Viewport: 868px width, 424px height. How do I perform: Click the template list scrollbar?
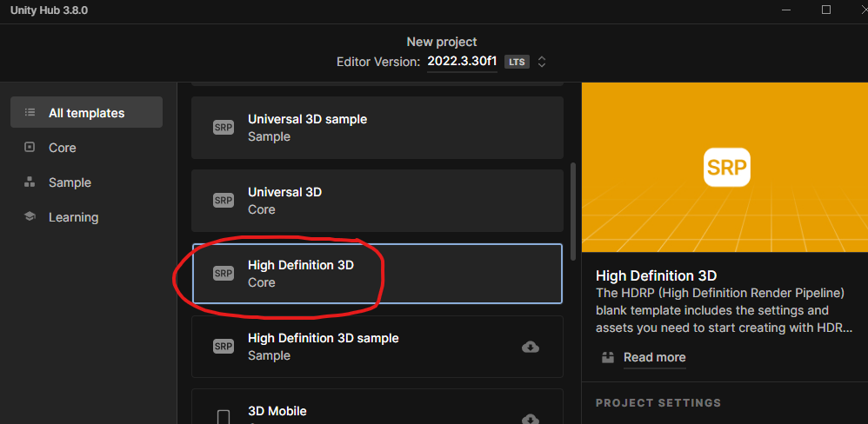tap(573, 210)
